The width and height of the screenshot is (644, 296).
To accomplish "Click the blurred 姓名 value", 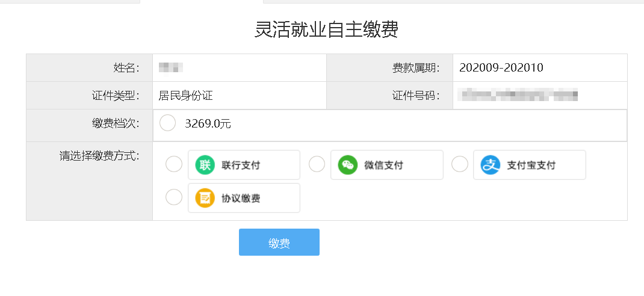I will pyautogui.click(x=170, y=68).
